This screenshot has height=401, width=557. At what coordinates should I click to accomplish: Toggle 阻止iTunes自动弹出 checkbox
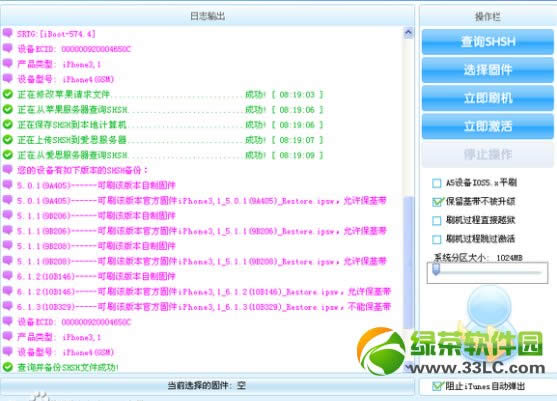[x=437, y=386]
